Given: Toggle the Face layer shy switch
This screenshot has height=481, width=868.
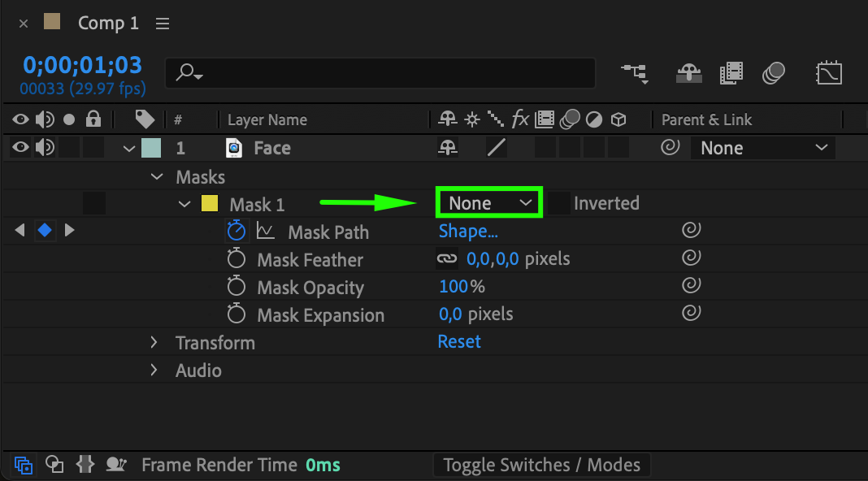Looking at the screenshot, I should [447, 147].
